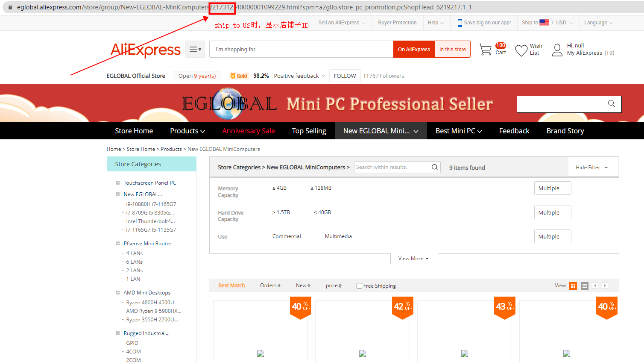
Task: Open the Help dropdown
Action: click(x=436, y=23)
